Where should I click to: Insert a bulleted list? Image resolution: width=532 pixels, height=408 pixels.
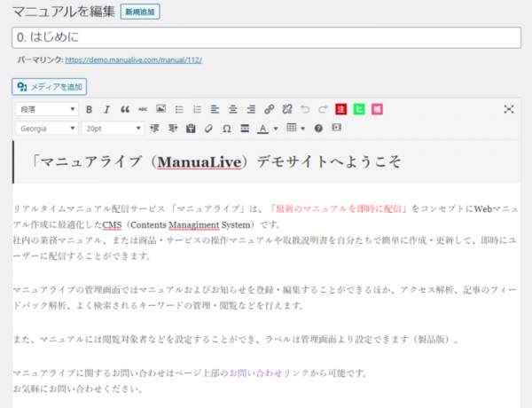click(179, 109)
